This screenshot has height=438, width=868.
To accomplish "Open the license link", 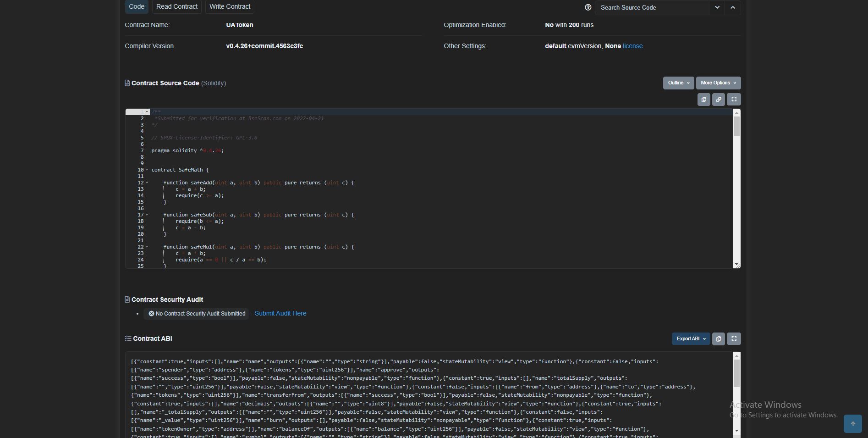I will (632, 46).
